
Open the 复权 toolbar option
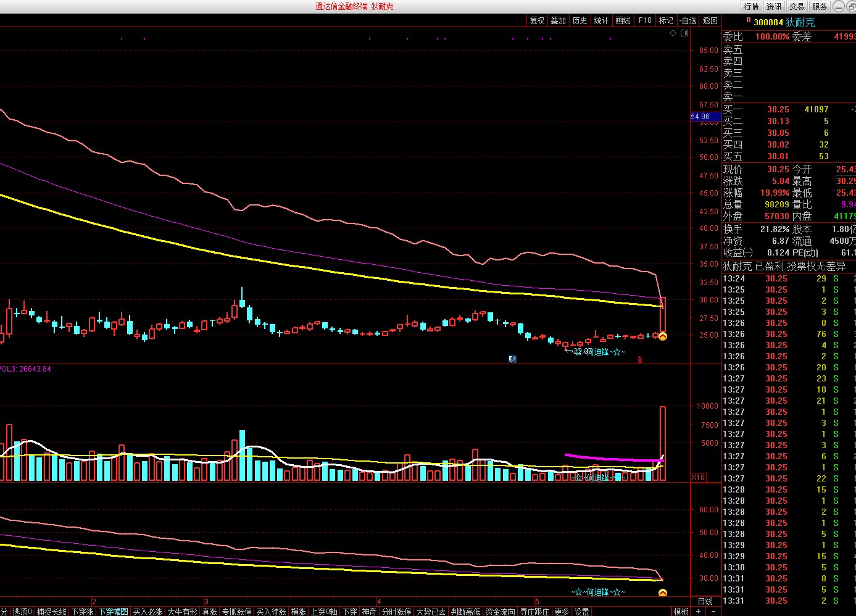(538, 20)
